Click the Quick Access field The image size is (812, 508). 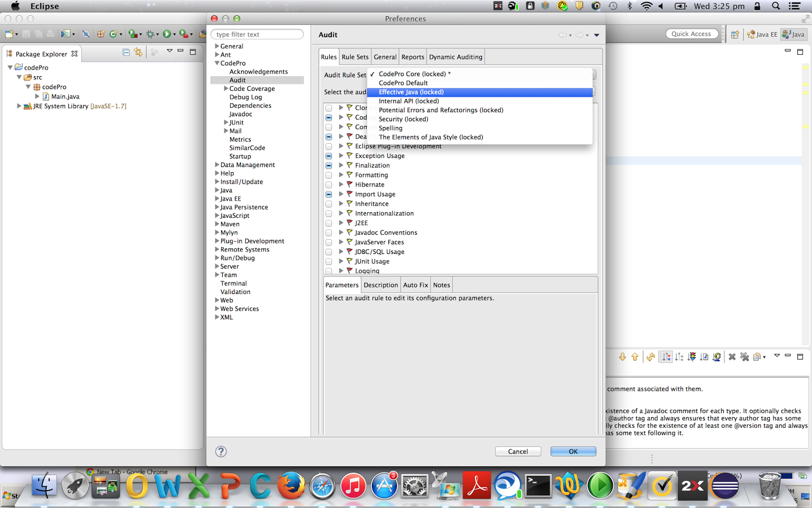pyautogui.click(x=691, y=34)
